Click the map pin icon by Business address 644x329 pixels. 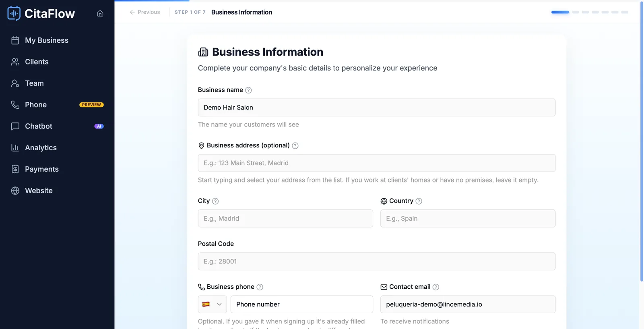201,146
